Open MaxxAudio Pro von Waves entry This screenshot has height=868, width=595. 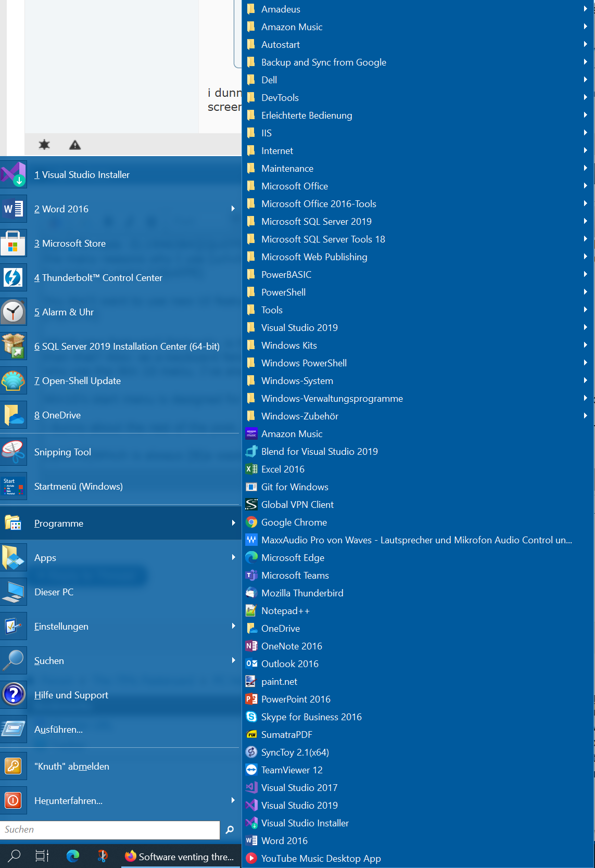[417, 540]
